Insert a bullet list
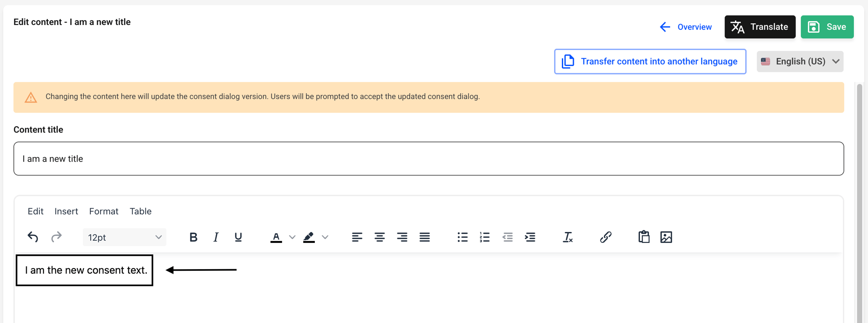The image size is (868, 323). click(x=463, y=237)
